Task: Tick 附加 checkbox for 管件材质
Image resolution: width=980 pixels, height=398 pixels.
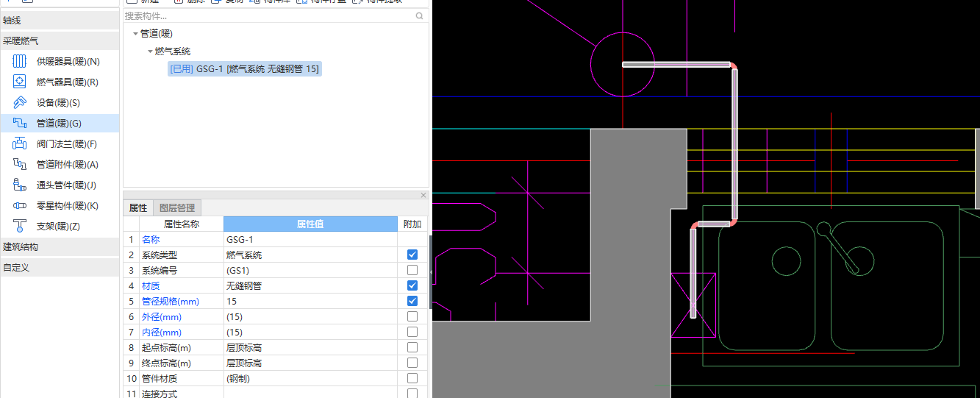Action: click(x=412, y=378)
